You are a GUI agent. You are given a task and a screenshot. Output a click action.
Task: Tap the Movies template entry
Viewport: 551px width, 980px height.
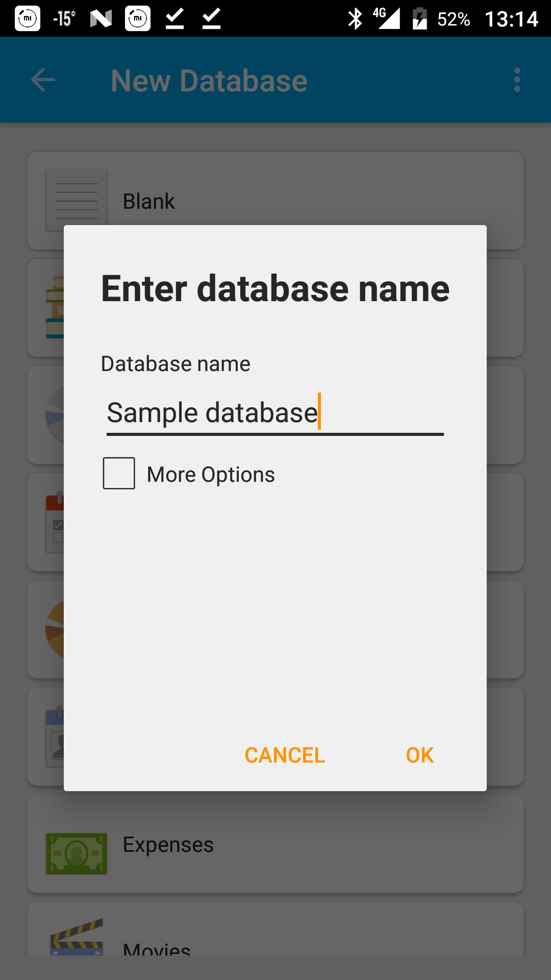point(275,929)
